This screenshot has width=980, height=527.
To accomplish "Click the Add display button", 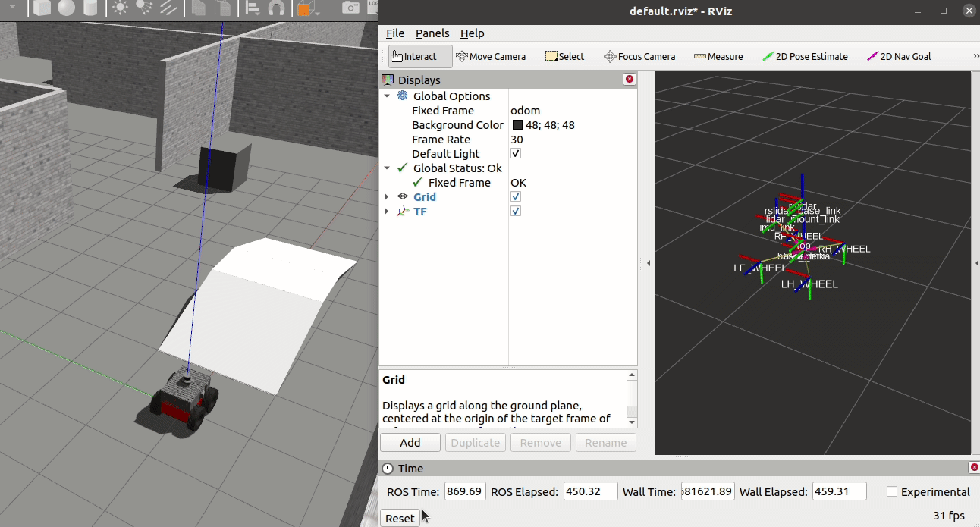I will (x=410, y=443).
